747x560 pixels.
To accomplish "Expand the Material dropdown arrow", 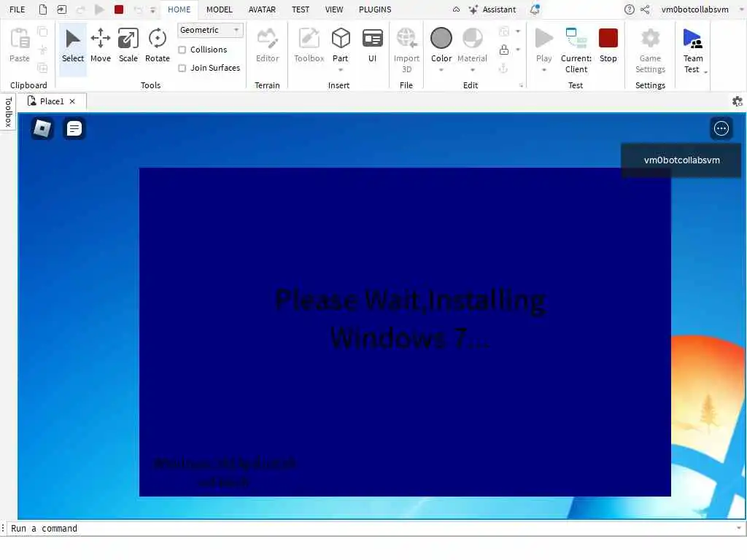I will point(473,70).
